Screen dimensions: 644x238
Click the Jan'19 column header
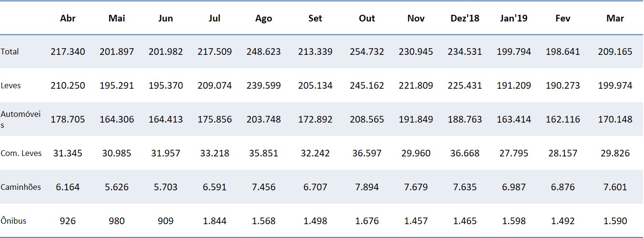point(513,19)
